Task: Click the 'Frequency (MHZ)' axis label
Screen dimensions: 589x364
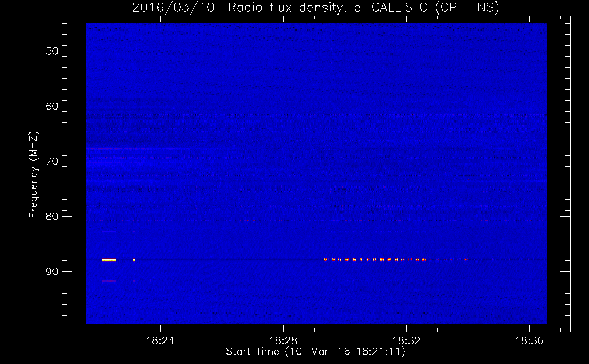Action: pos(33,175)
